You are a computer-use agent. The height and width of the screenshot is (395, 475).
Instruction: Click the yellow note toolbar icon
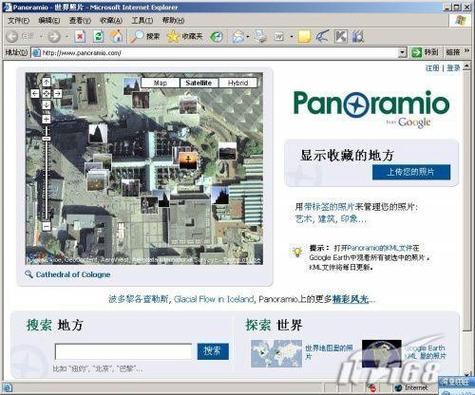(304, 37)
